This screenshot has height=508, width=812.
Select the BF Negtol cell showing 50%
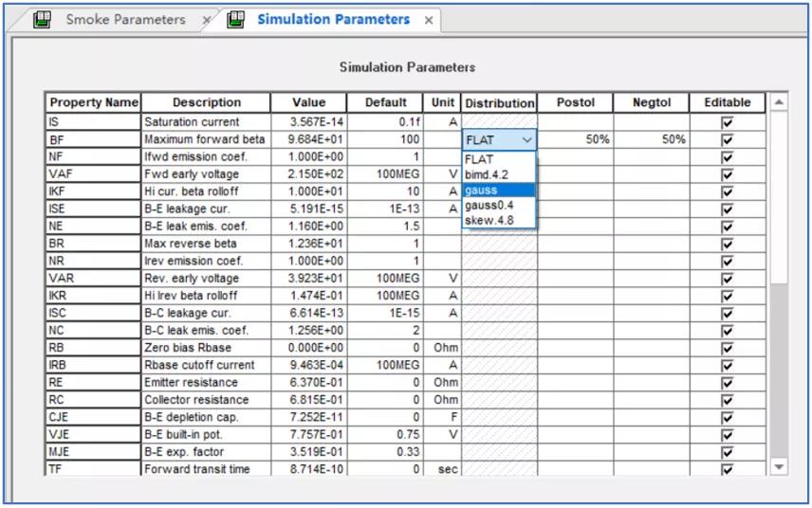coord(652,139)
